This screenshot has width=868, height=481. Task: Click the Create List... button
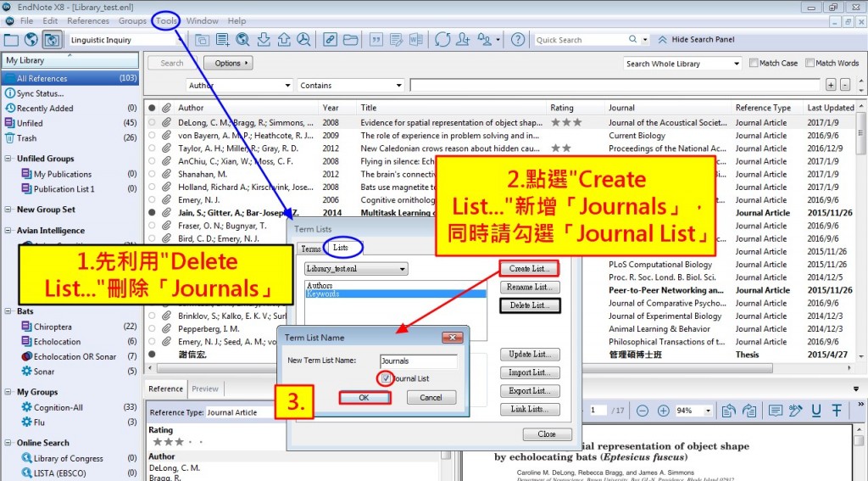(x=529, y=269)
